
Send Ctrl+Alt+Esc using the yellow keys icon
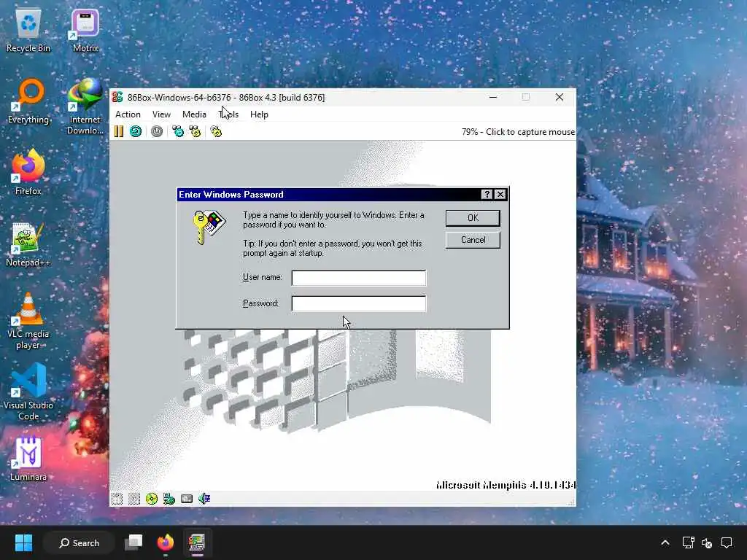195,131
